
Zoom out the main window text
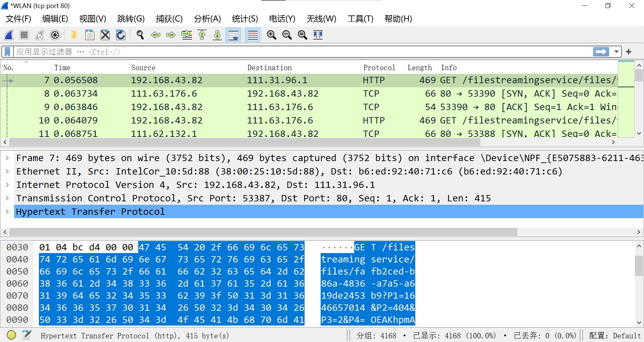287,35
